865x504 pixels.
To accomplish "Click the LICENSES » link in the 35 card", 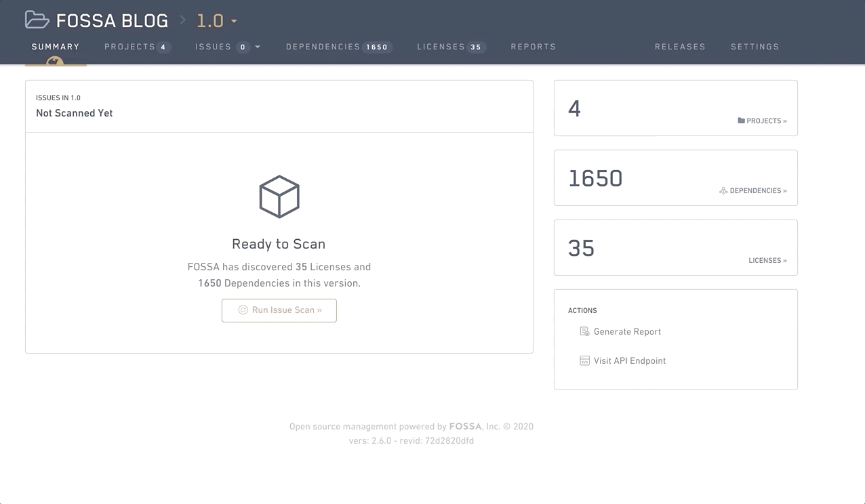I will tap(767, 260).
